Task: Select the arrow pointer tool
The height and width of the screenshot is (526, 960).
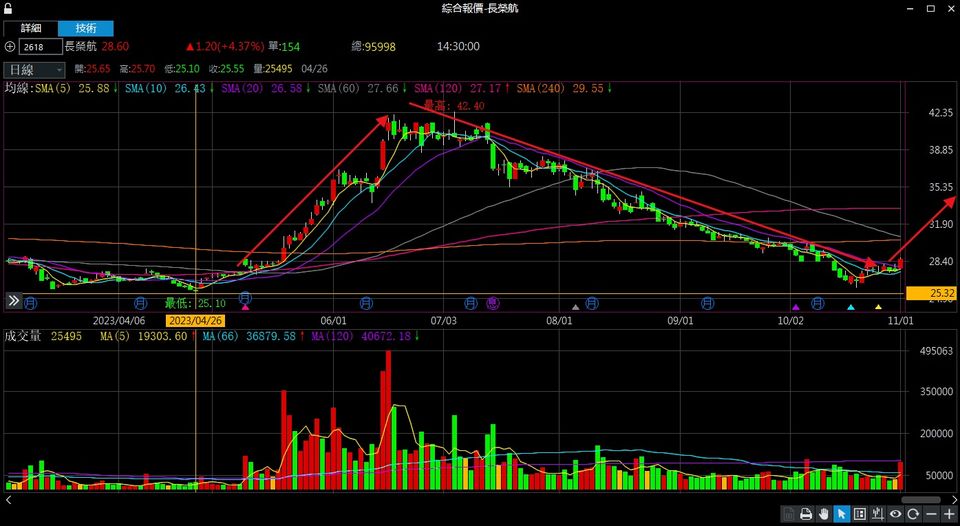Action: 842,514
